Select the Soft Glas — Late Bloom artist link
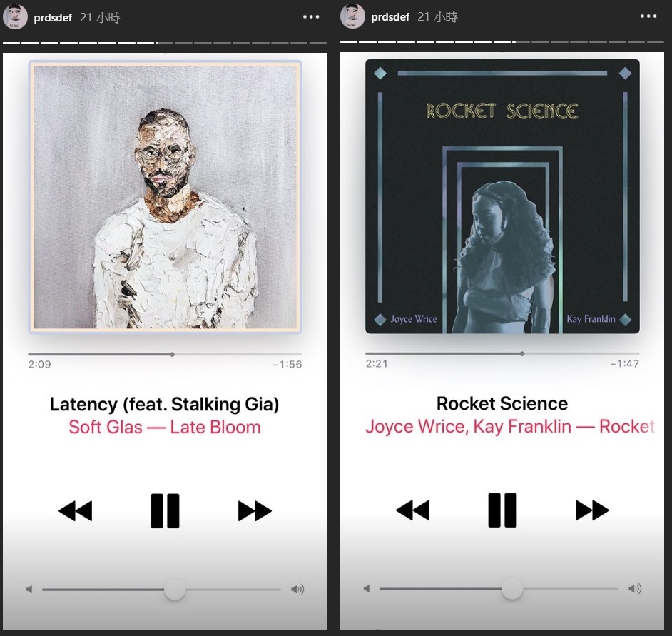This screenshot has width=672, height=636. [165, 427]
